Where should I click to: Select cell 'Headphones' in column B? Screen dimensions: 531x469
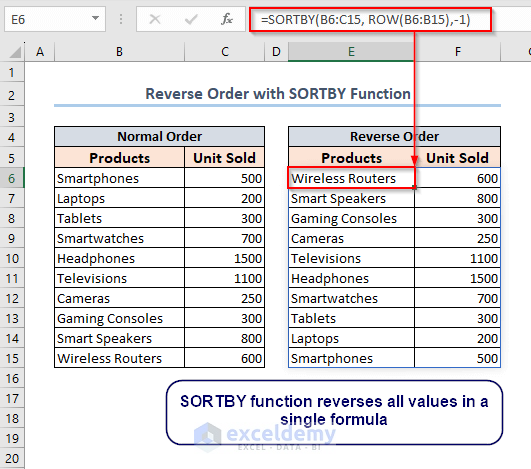(x=120, y=258)
